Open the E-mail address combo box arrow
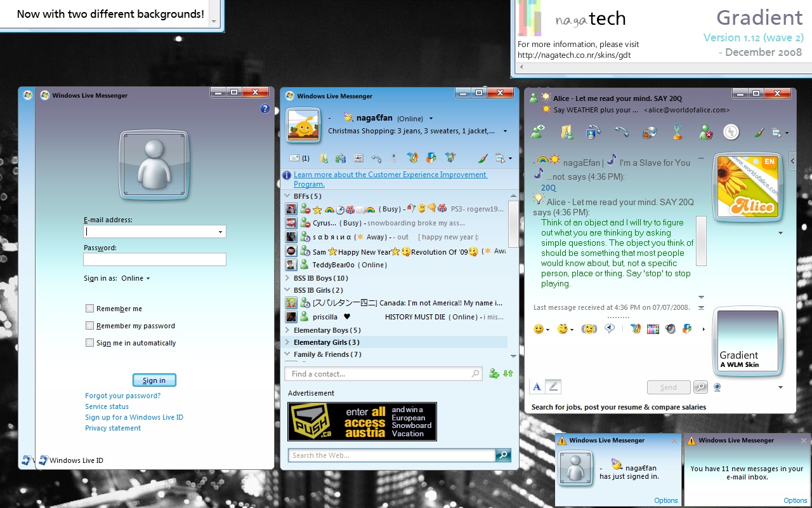The width and height of the screenshot is (812, 508). point(220,232)
